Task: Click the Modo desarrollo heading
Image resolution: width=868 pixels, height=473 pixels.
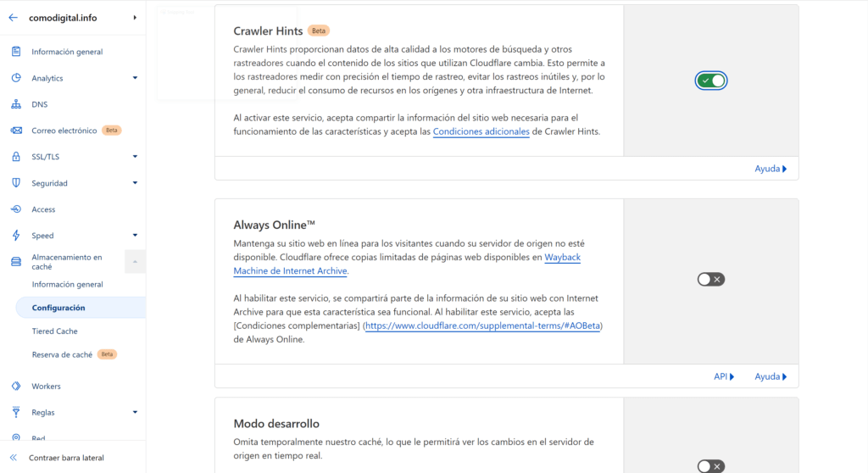Action: pyautogui.click(x=276, y=424)
